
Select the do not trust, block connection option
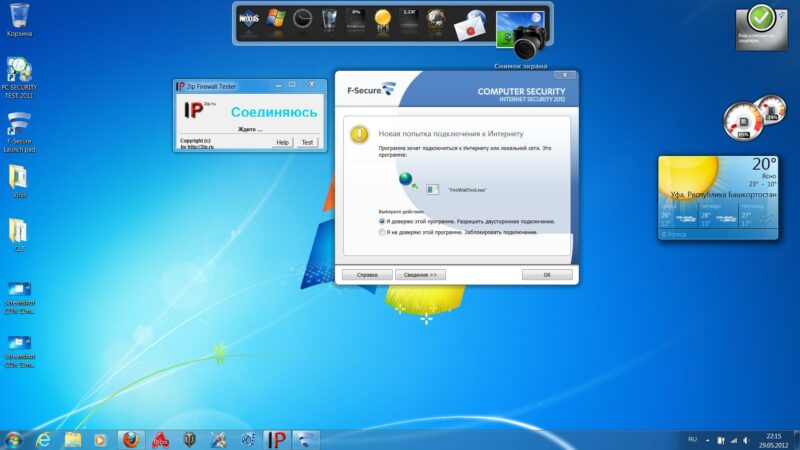[x=382, y=232]
